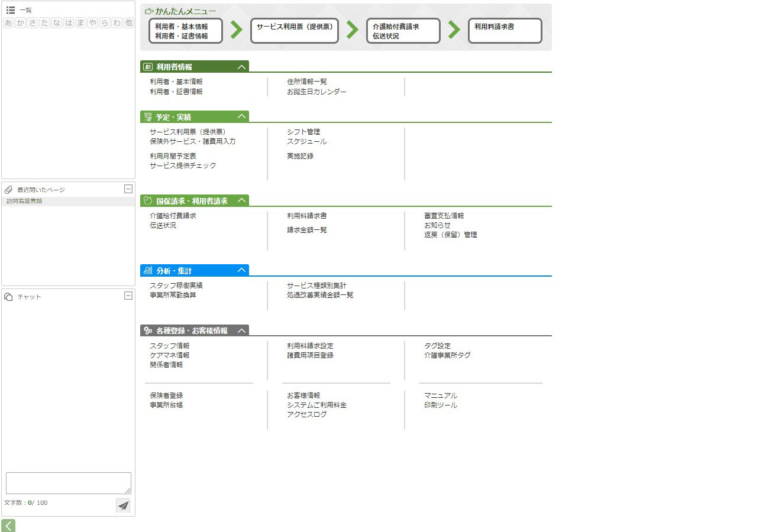769x532 pixels.
Task: Minimize the チャット panel
Action: (x=128, y=296)
